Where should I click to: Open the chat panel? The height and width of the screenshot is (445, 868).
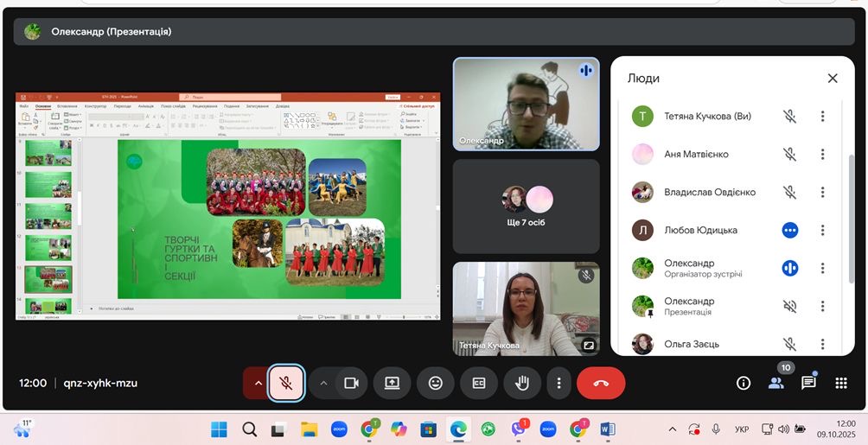808,383
